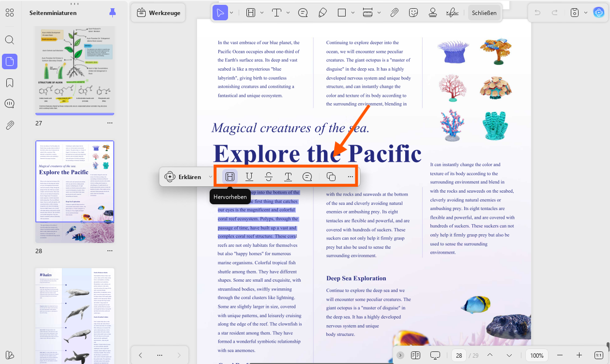Screen dimensions: 610x364
Task: Collapse the bottom page navigation bar
Action: click(x=400, y=355)
